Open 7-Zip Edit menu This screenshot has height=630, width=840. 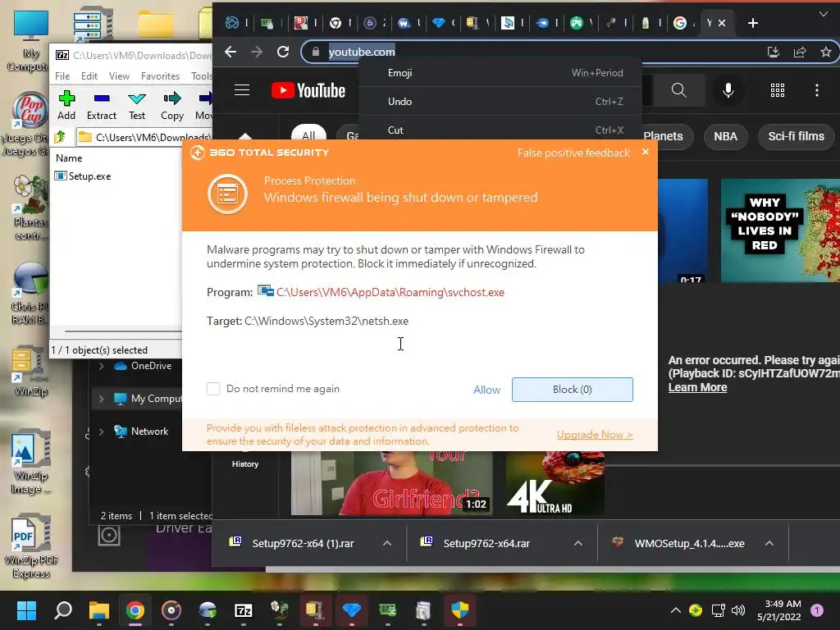pos(89,76)
